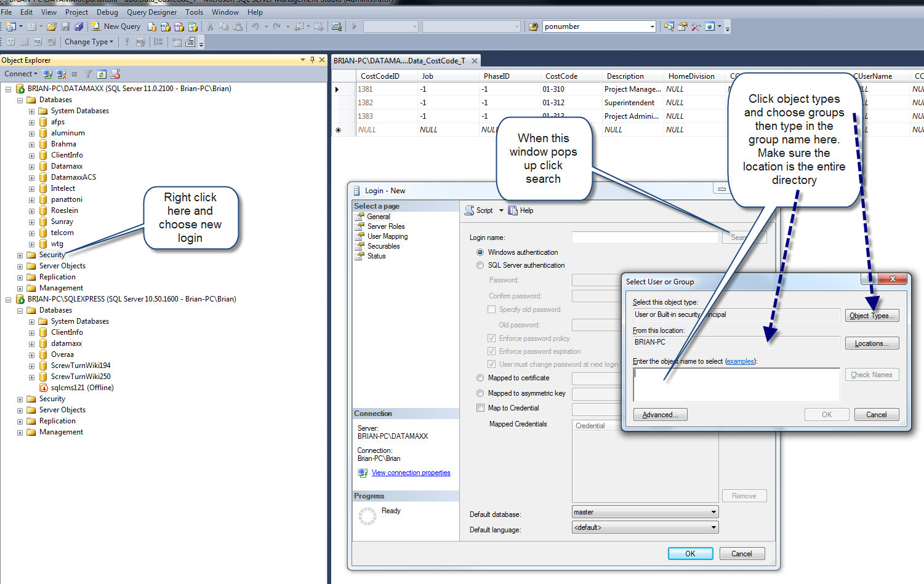The width and height of the screenshot is (924, 584).
Task: Click the View connection properties link
Action: [x=411, y=473]
